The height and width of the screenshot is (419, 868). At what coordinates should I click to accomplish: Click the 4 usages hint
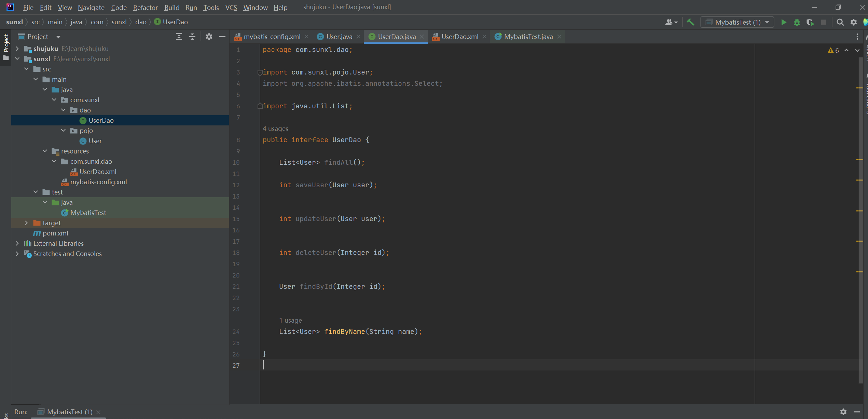[275, 129]
